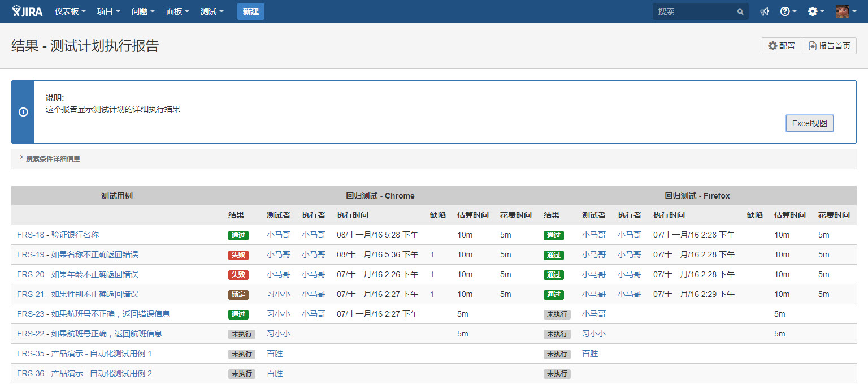Click Chrome 通过 status badge for FRS-18

pos(238,235)
